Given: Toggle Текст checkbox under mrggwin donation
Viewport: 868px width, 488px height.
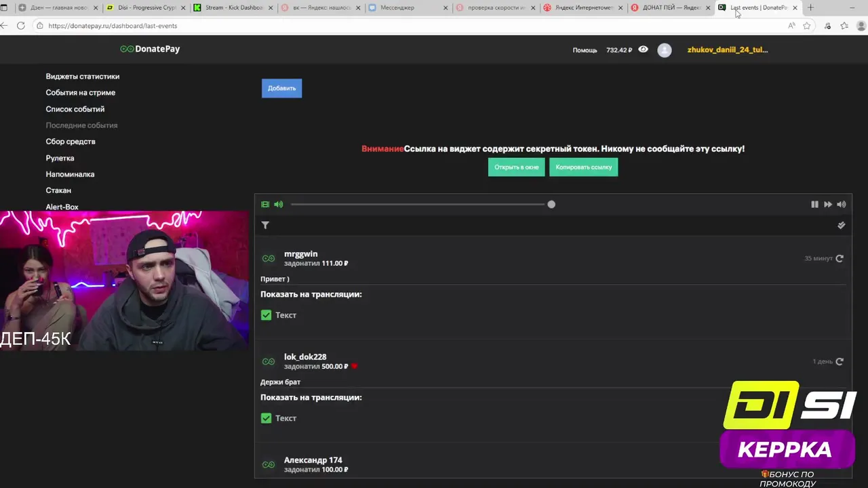Looking at the screenshot, I should click(266, 315).
